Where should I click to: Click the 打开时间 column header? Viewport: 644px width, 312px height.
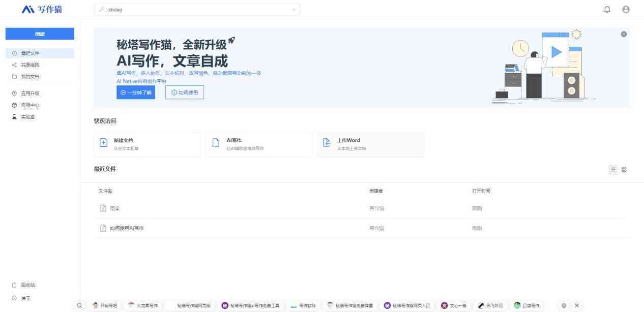(481, 191)
